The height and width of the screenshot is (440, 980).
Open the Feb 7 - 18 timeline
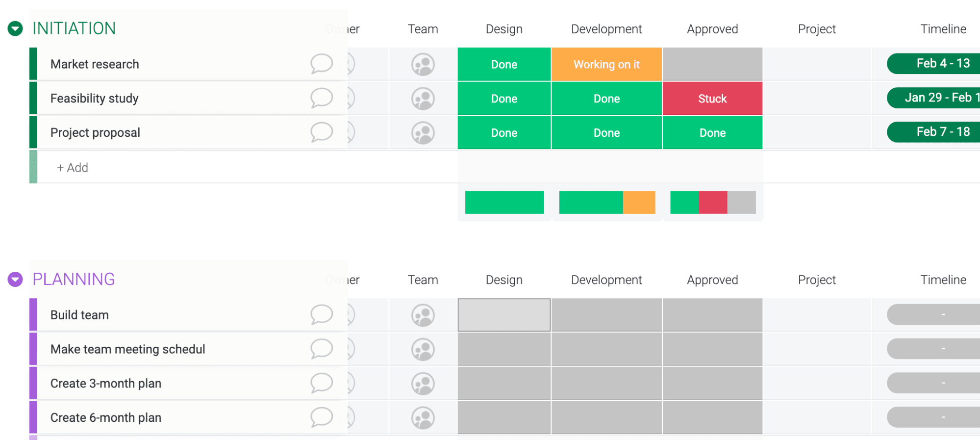[933, 132]
